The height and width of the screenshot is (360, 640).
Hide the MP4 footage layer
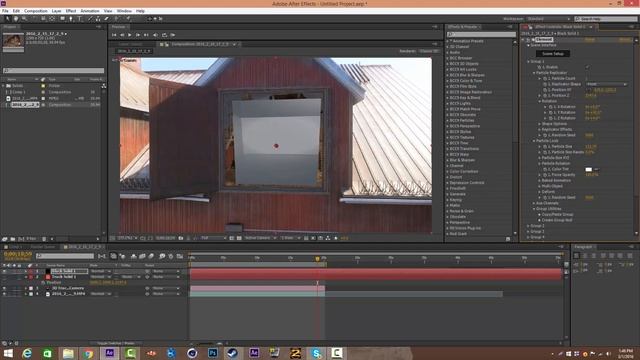(x=4, y=294)
